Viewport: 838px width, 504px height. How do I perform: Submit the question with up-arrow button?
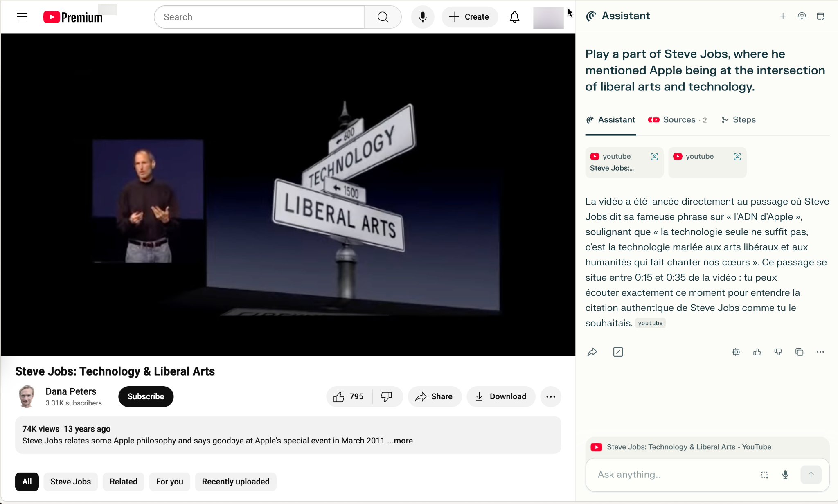(x=811, y=475)
